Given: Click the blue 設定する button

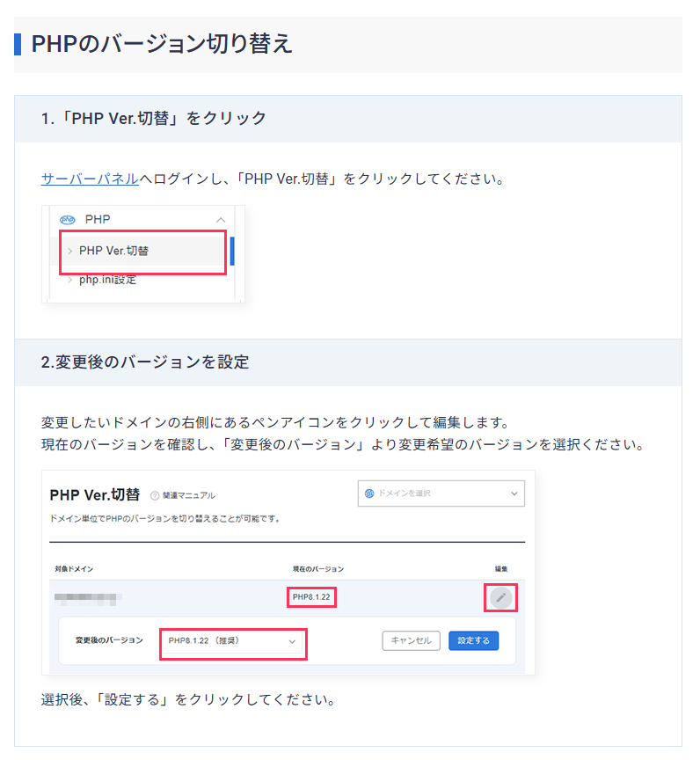Looking at the screenshot, I should 473,640.
